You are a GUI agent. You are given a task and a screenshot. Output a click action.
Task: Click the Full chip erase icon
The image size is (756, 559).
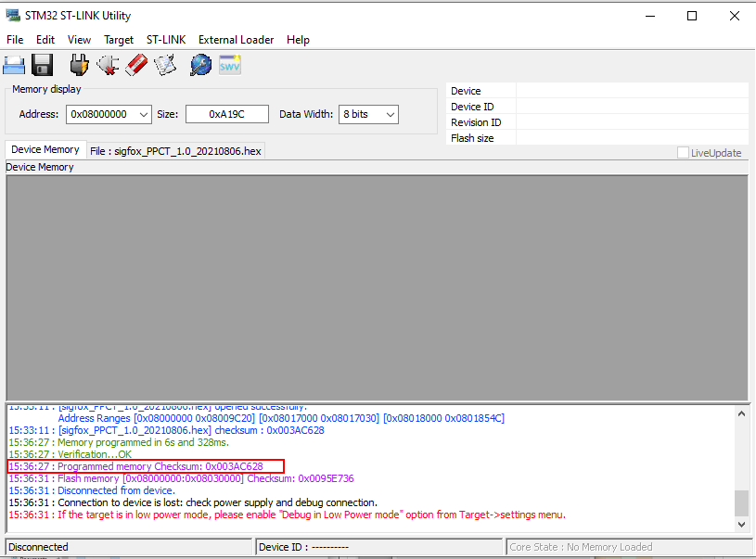136,65
